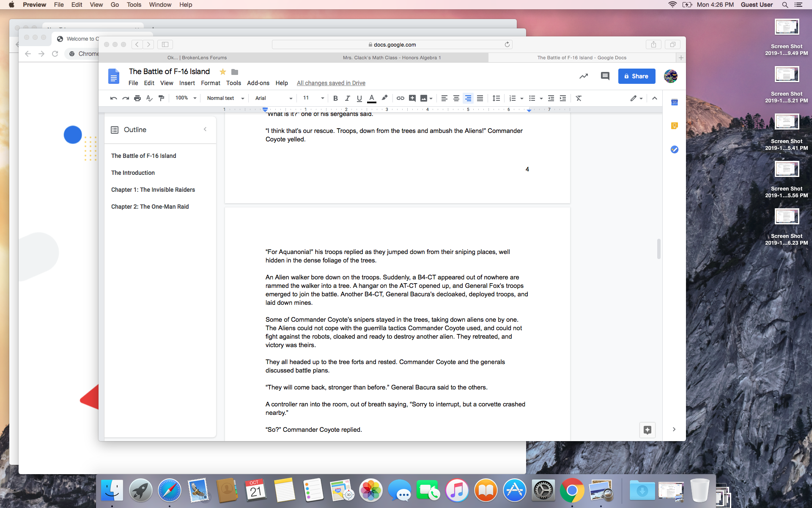Toggle italic formatting

(347, 98)
